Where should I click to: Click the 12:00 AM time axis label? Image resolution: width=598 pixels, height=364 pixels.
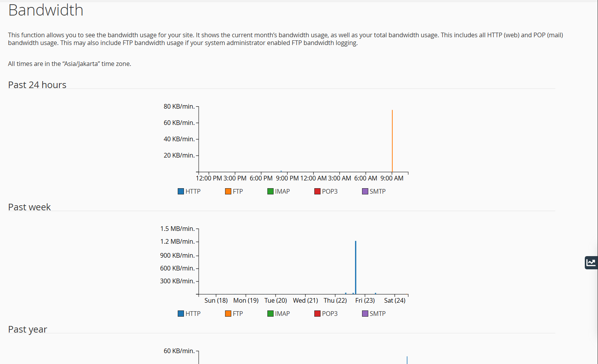tap(314, 178)
